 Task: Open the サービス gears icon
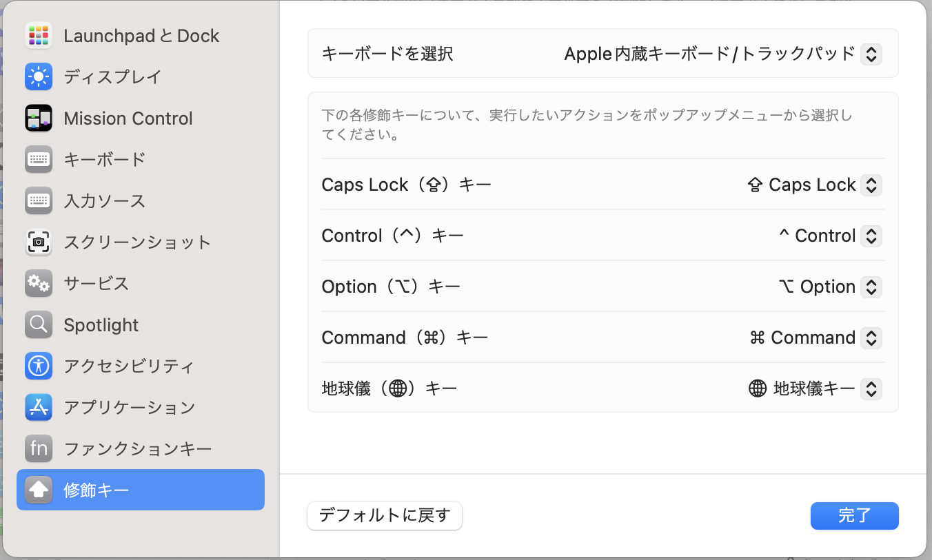[39, 283]
